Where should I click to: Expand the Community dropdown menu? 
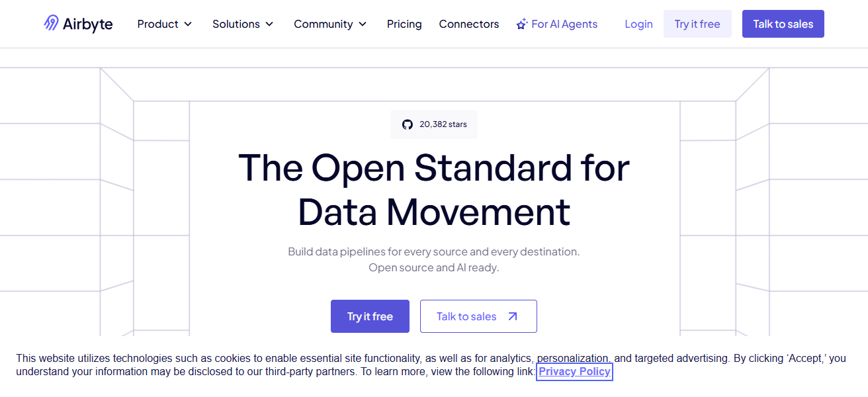pyautogui.click(x=329, y=24)
